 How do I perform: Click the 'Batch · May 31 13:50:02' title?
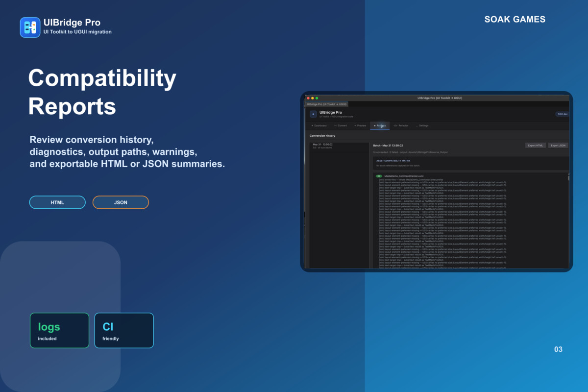388,146
